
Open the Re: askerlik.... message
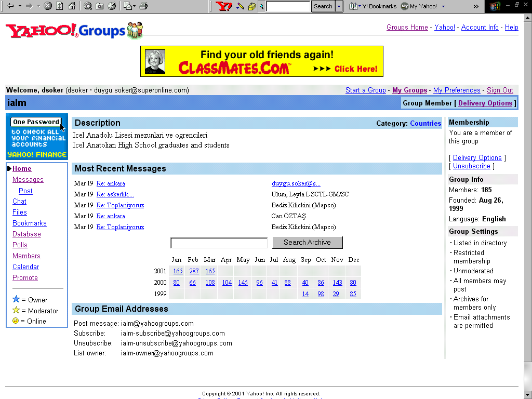tap(115, 194)
